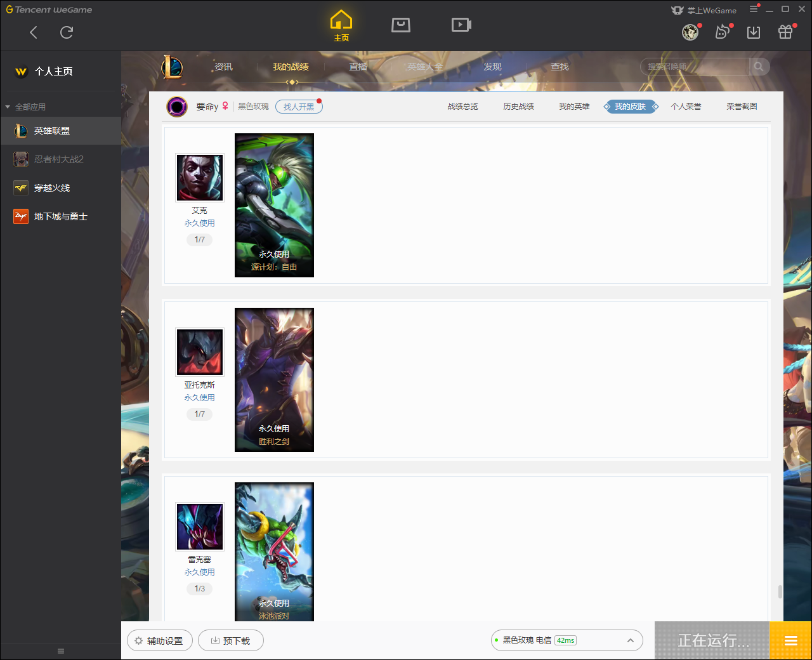Open the top-right hamburger menu
Image resolution: width=812 pixels, height=660 pixels.
pyautogui.click(x=754, y=9)
